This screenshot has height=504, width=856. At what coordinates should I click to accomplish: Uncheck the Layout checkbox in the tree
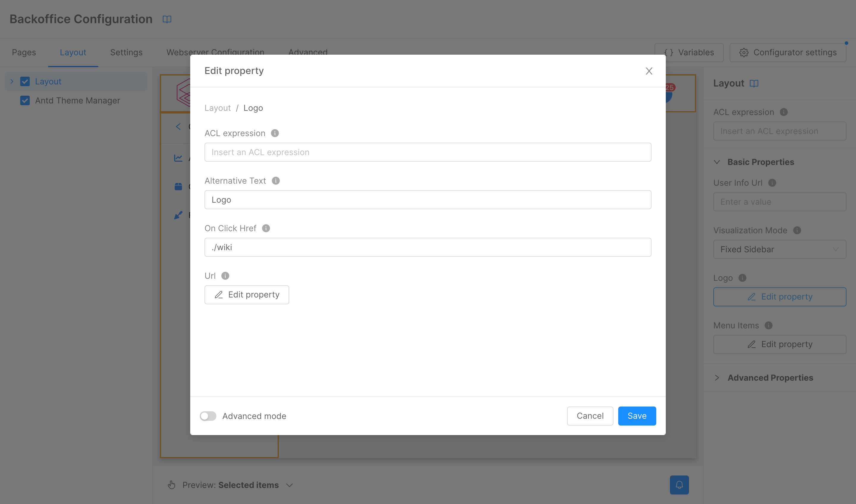[25, 81]
